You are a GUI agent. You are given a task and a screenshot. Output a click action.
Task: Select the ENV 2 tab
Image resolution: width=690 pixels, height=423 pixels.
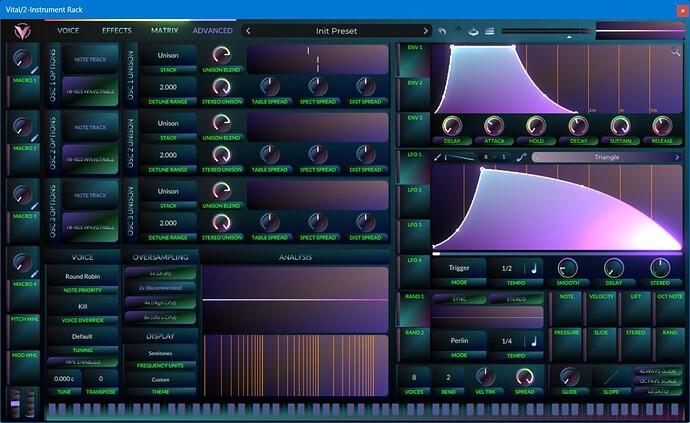tap(414, 93)
